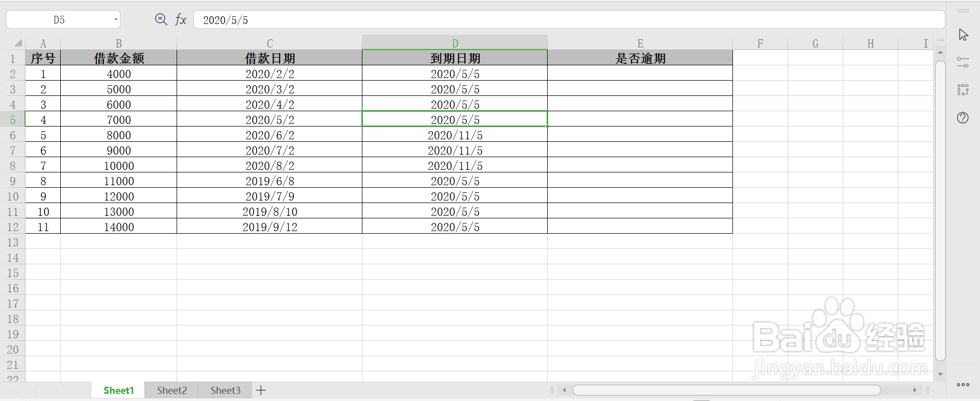Select the cell containing 2020/2/2

point(269,73)
